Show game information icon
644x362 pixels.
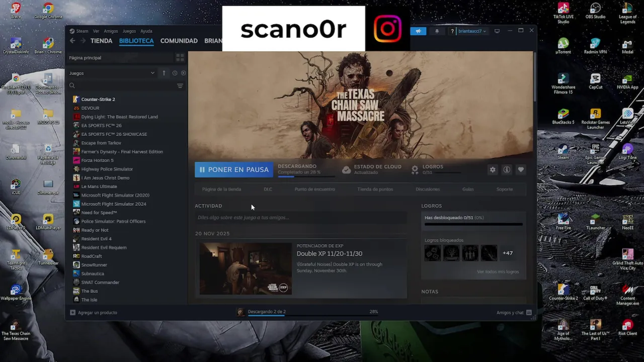[x=507, y=170]
